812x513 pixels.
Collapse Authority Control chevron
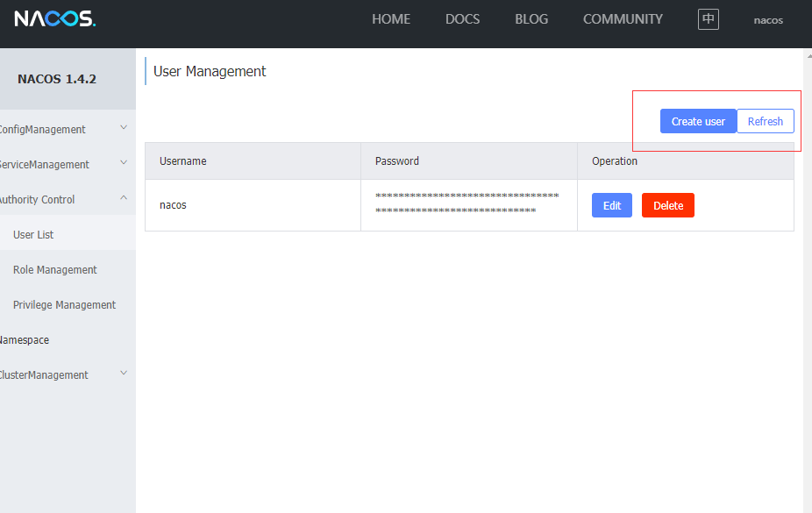(x=124, y=197)
